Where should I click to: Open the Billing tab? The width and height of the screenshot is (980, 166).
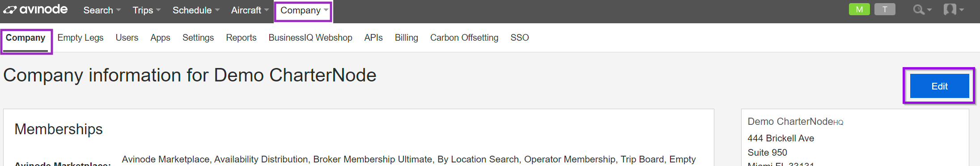(x=407, y=38)
